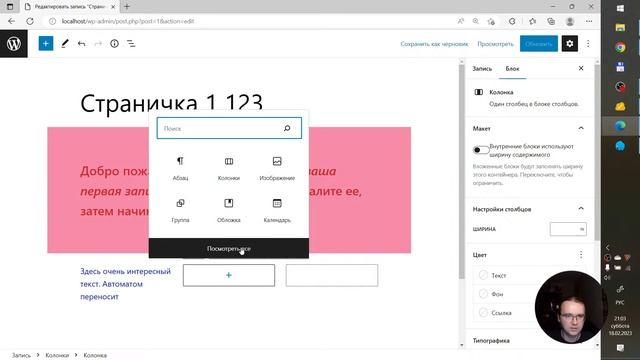Image resolution: width=640 pixels, height=360 pixels.
Task: Open the notifications center icon
Action: [620, 348]
